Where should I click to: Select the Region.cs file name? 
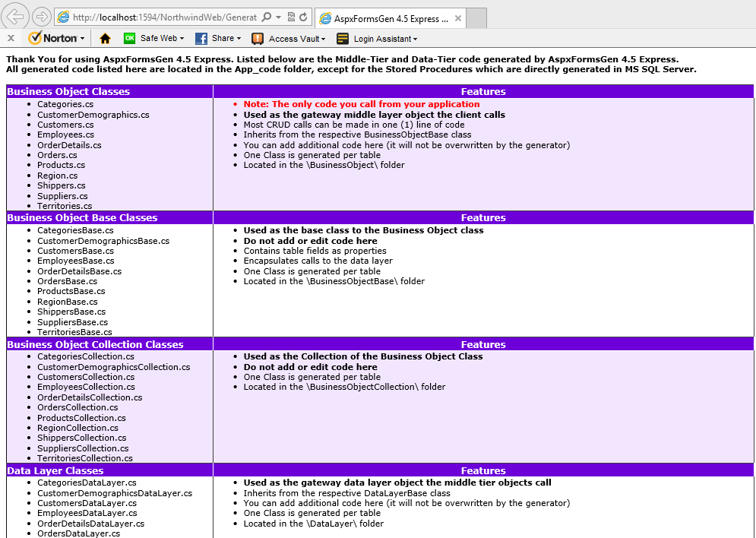pos(58,176)
